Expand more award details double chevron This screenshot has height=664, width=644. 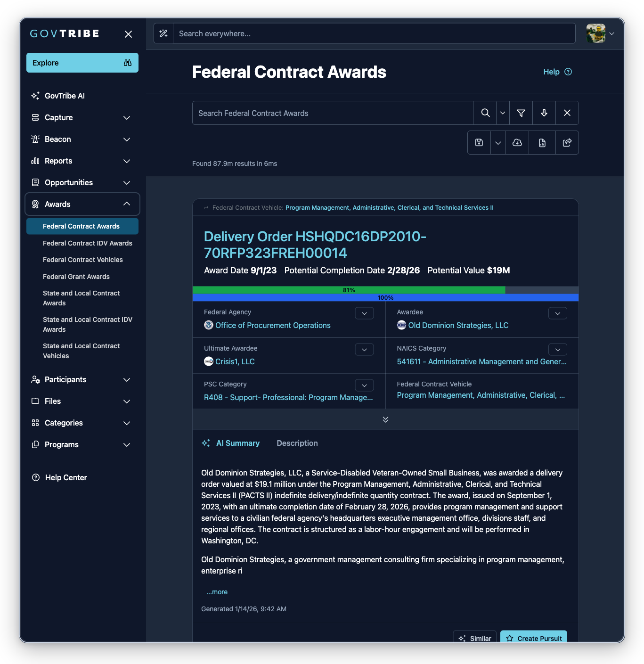pyautogui.click(x=385, y=419)
